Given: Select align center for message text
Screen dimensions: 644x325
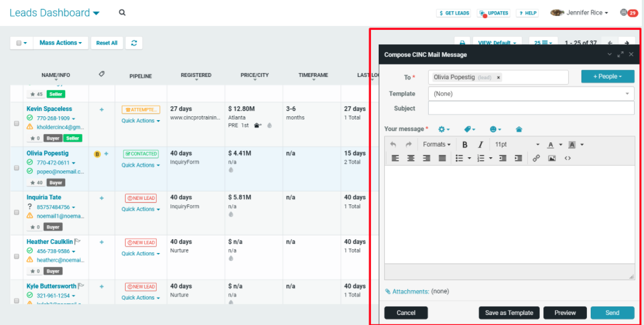Looking at the screenshot, I should [410, 158].
